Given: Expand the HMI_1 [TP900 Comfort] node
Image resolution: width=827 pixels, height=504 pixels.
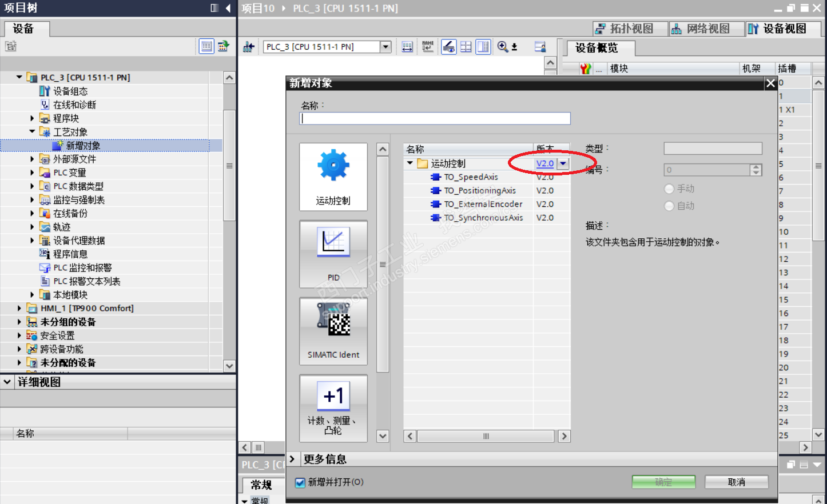Looking at the screenshot, I should (x=19, y=308).
